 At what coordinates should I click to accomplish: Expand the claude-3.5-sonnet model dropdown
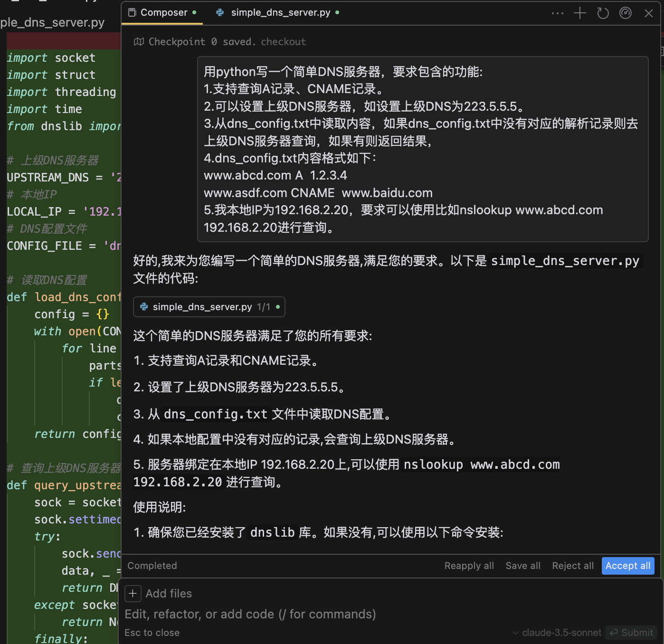[x=557, y=633]
